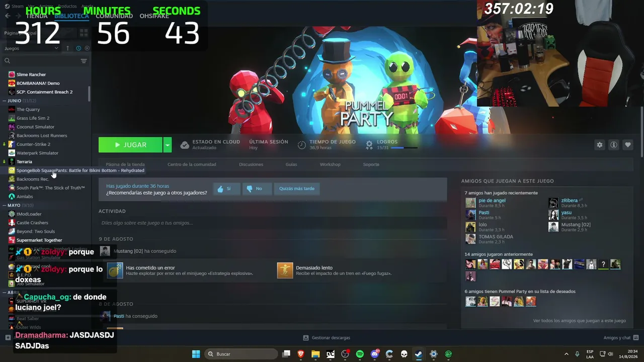This screenshot has width=644, height=362.
Task: Open friend 'pie de angel' profile
Action: click(492, 201)
